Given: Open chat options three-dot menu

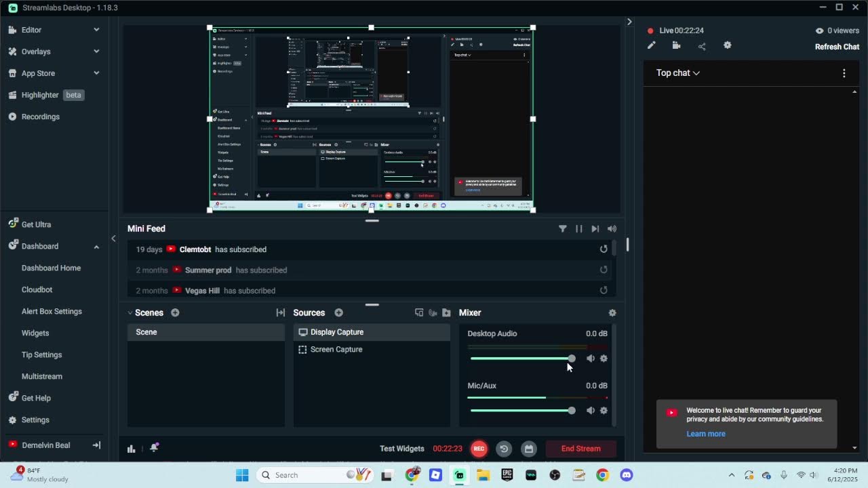Looking at the screenshot, I should [x=844, y=73].
